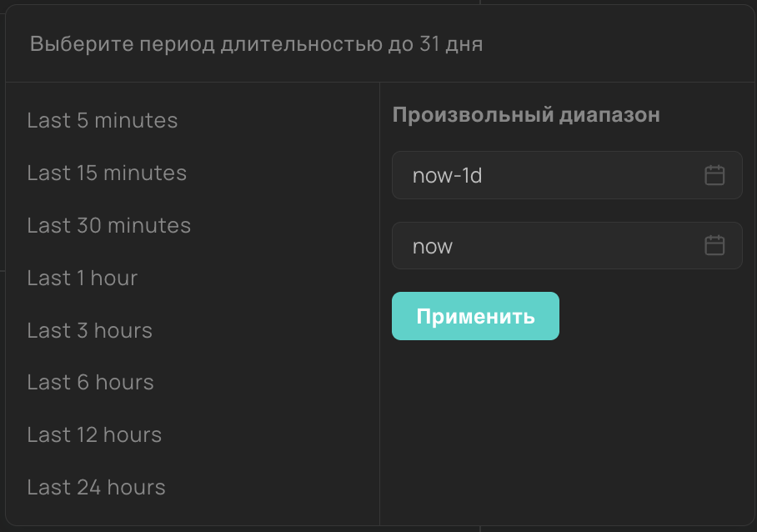Choose the Last 24 hours option
Image resolution: width=757 pixels, height=532 pixels.
tap(97, 488)
